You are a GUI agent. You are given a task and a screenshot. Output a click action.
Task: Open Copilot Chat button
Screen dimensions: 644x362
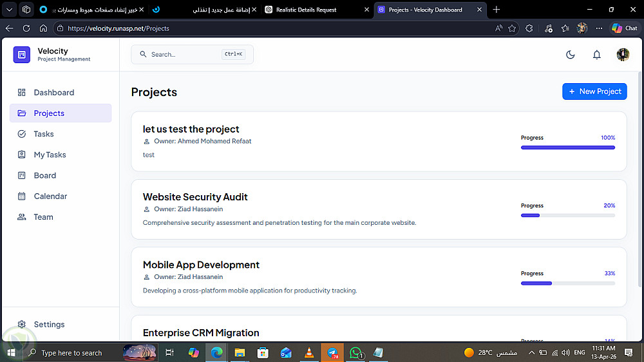624,28
